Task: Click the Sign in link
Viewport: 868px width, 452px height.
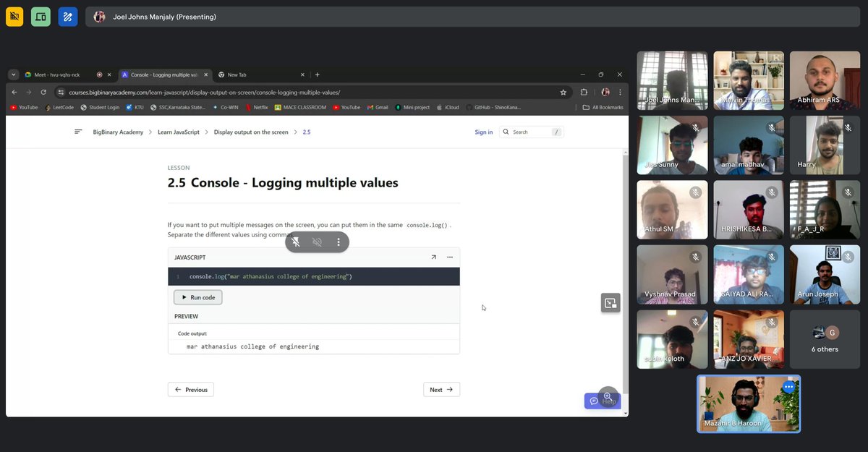Action: pos(484,132)
